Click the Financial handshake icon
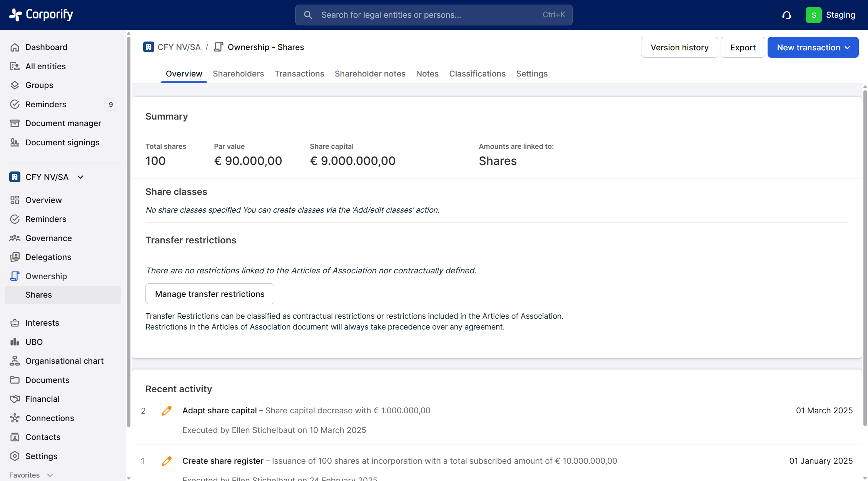Viewport: 868px width, 481px height. [15, 399]
